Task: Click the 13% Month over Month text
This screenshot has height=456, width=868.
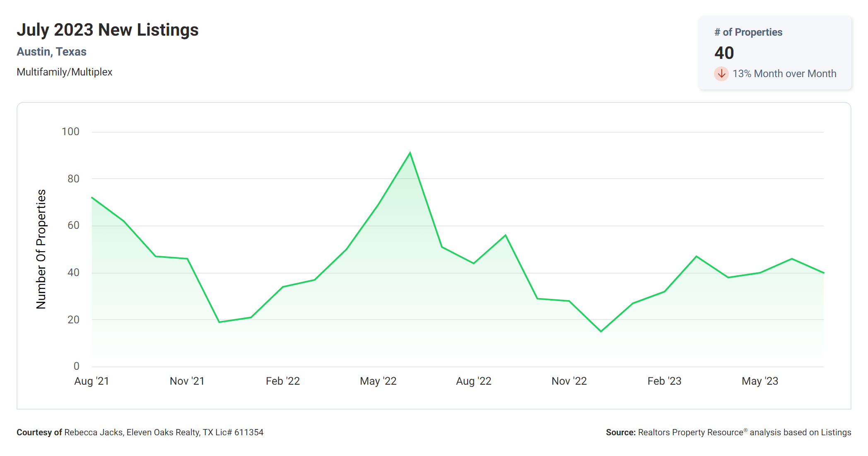Action: (x=784, y=74)
